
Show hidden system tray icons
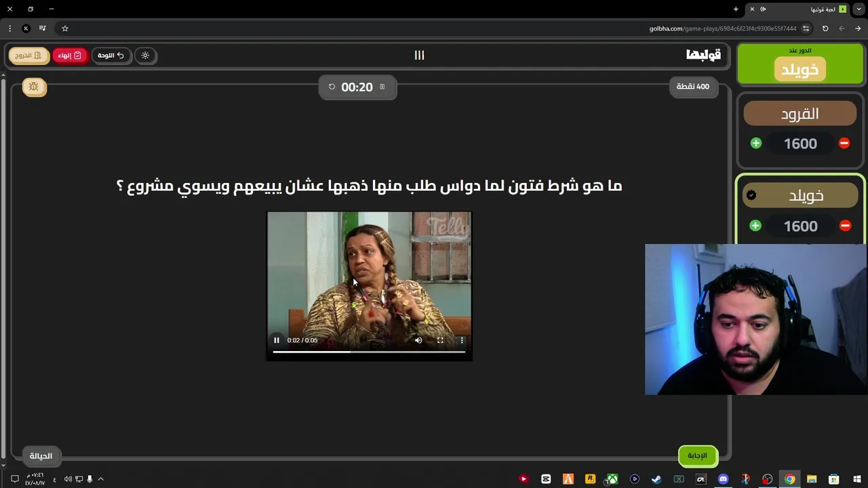click(x=100, y=479)
